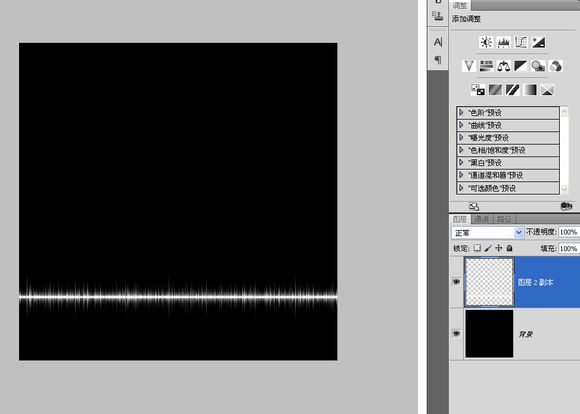Switch to the 通道 tab

click(482, 219)
